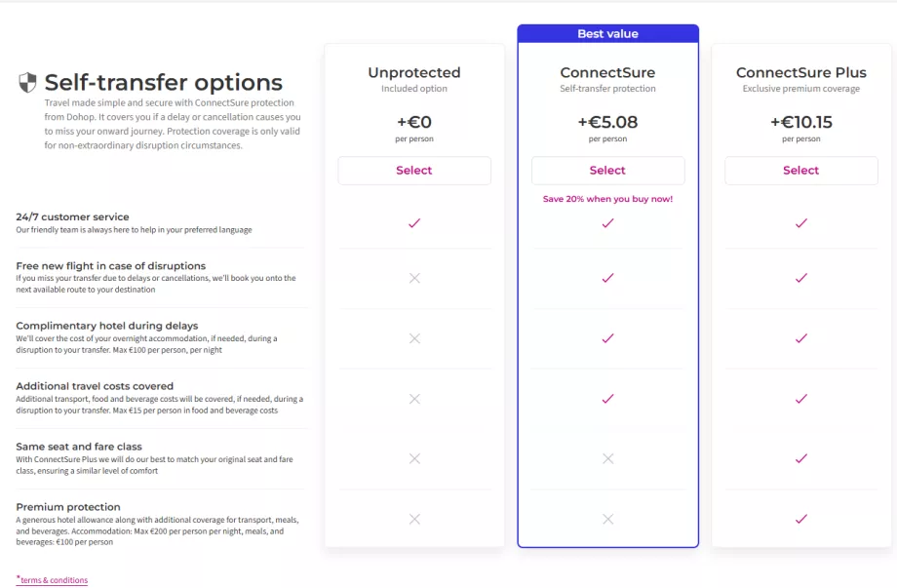
Task: Click the Complimentary hotel checkmark under ConnectSure Plus
Action: (x=800, y=338)
